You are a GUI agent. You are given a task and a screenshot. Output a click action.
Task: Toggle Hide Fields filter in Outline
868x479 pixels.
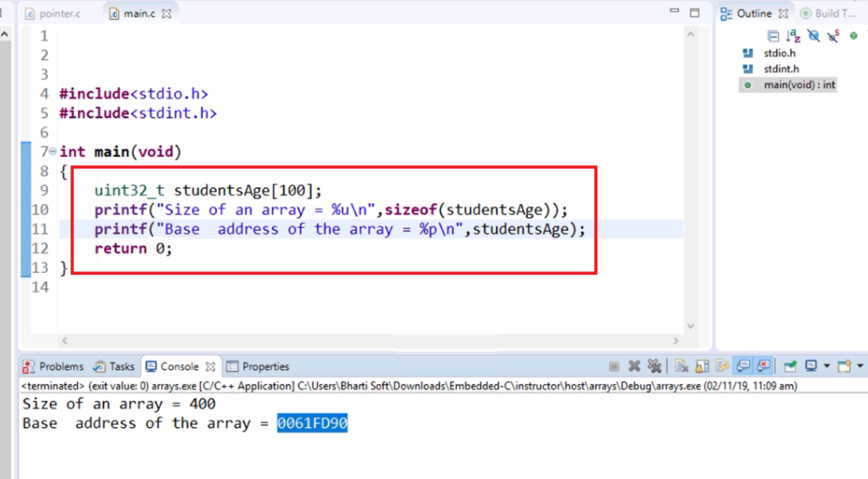pyautogui.click(x=814, y=36)
